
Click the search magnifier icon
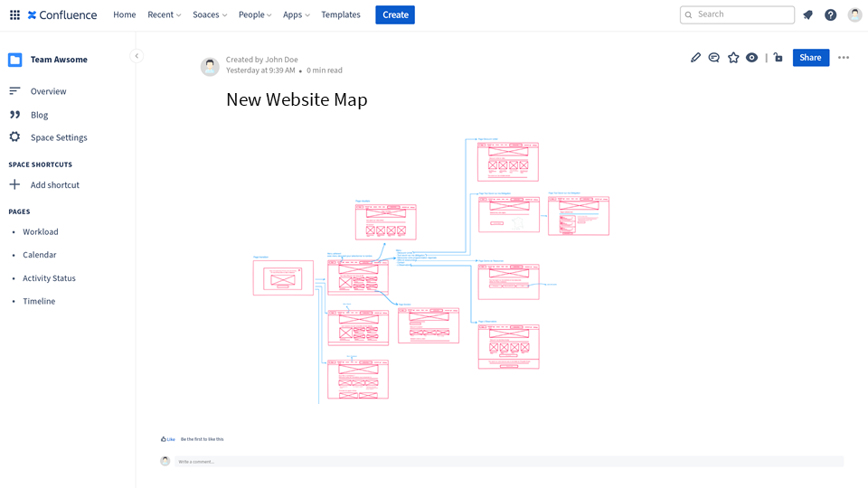pos(689,15)
